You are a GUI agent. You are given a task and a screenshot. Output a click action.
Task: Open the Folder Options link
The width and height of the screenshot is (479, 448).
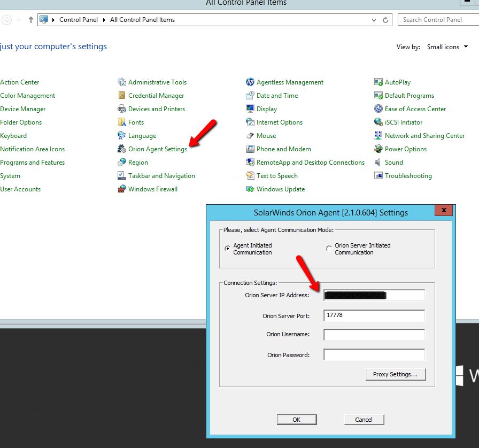(21, 122)
